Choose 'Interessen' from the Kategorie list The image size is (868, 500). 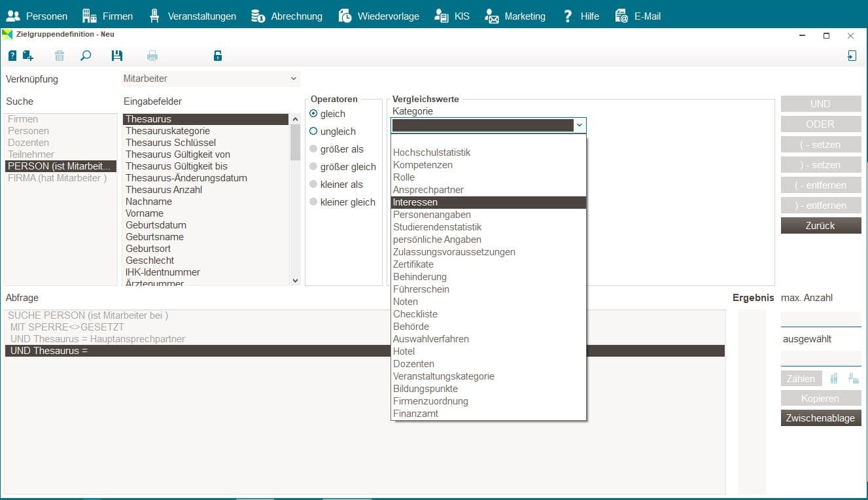[489, 202]
